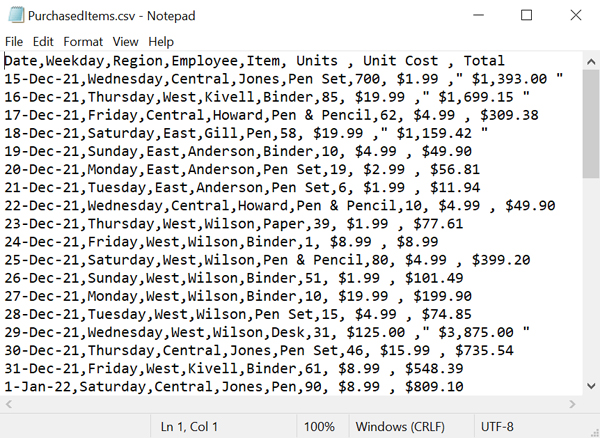This screenshot has width=600, height=438.
Task: Click the Notepad app icon in title bar
Action: (16, 15)
